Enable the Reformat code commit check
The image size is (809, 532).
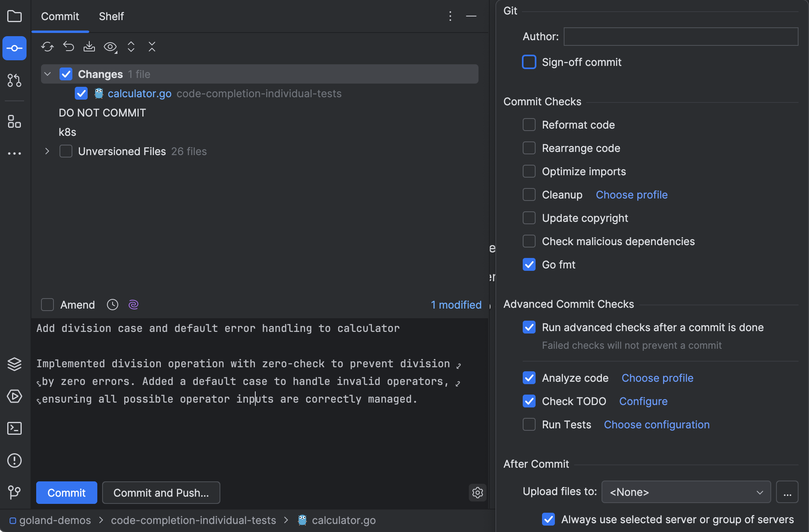pyautogui.click(x=529, y=125)
